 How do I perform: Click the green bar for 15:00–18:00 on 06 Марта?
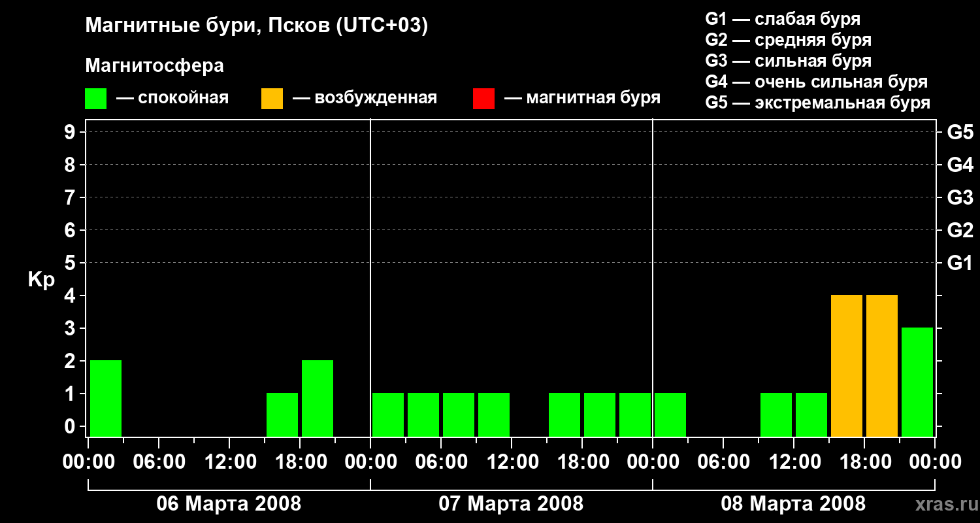(282, 414)
